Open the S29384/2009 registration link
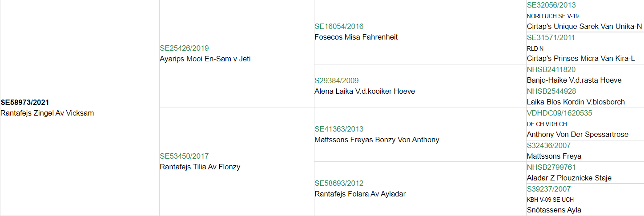 pos(337,80)
